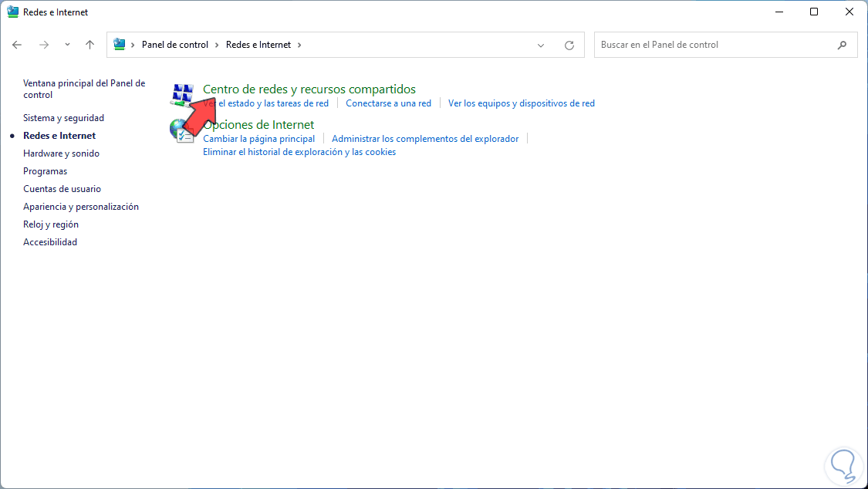Open the recent locations dropdown chevron
The image size is (868, 489).
point(67,45)
